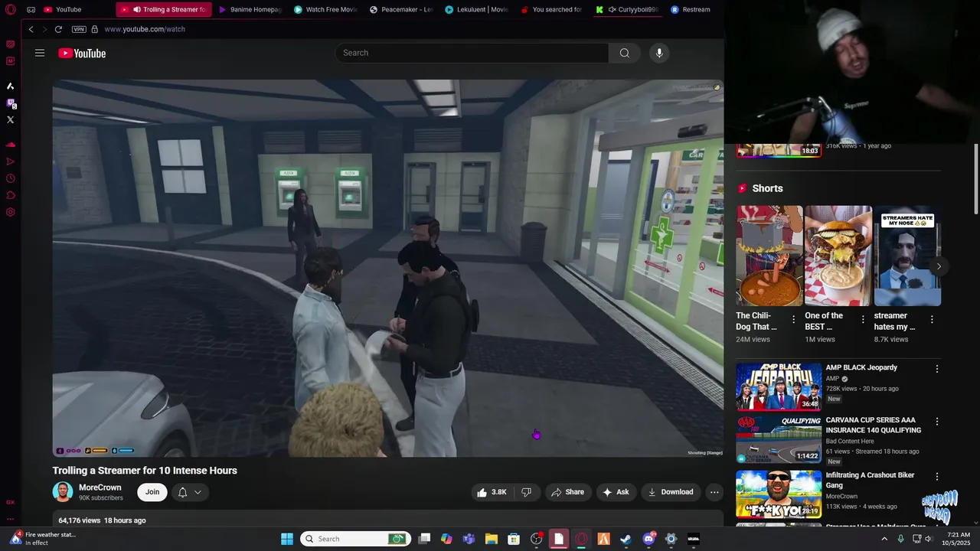This screenshot has width=980, height=551.
Task: Open X panel in Opera sidebar
Action: click(11, 119)
